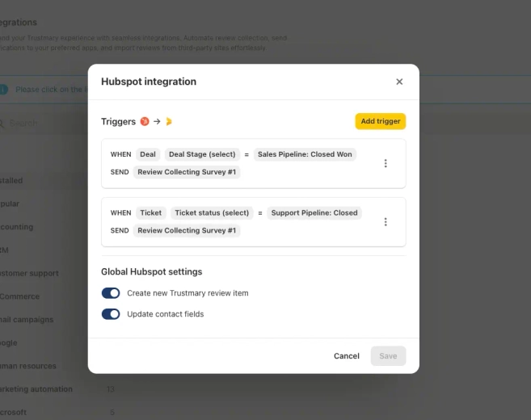Toggle Update contact fields switch
This screenshot has height=420, width=531.
tap(111, 314)
